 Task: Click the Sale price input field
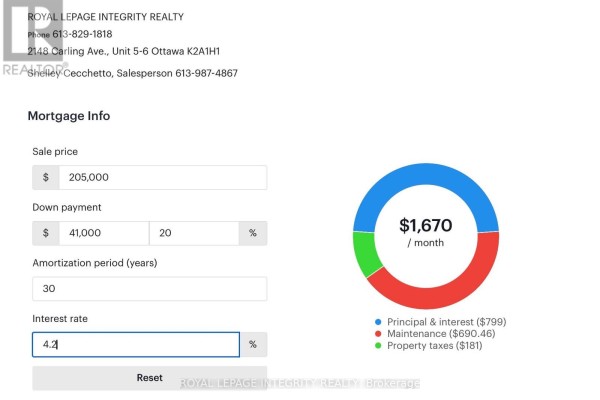163,177
